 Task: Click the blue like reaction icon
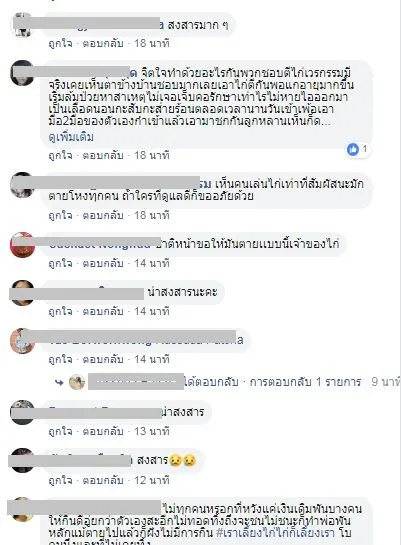353,149
